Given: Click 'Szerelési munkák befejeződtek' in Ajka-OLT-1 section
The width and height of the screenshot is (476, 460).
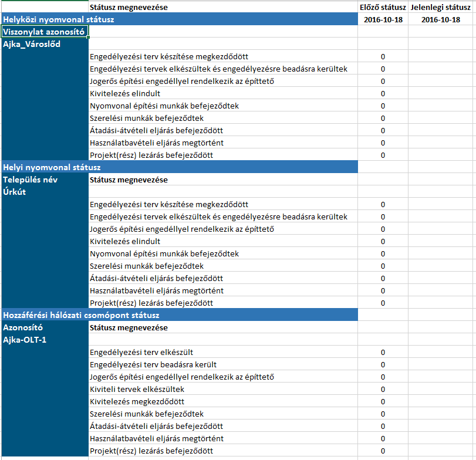Looking at the screenshot, I should pos(223,414).
